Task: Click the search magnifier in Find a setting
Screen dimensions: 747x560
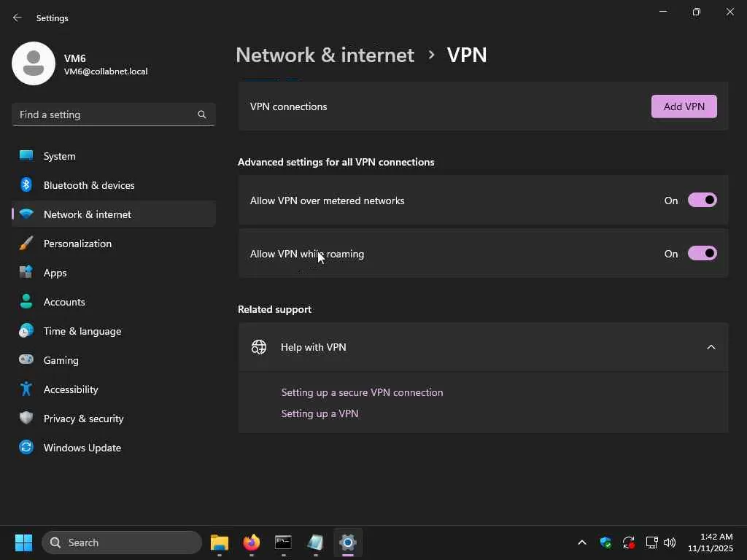Action: [x=202, y=114]
